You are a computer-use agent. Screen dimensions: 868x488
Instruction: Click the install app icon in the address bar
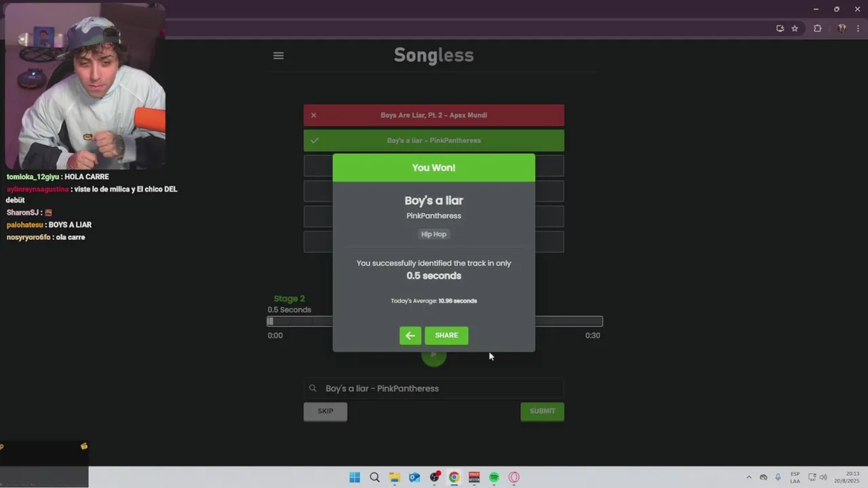[780, 28]
